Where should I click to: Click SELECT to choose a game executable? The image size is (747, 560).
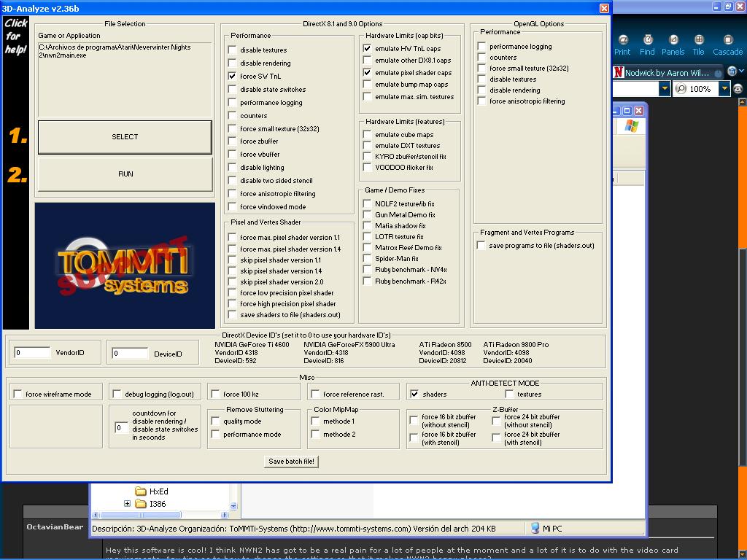click(x=125, y=136)
